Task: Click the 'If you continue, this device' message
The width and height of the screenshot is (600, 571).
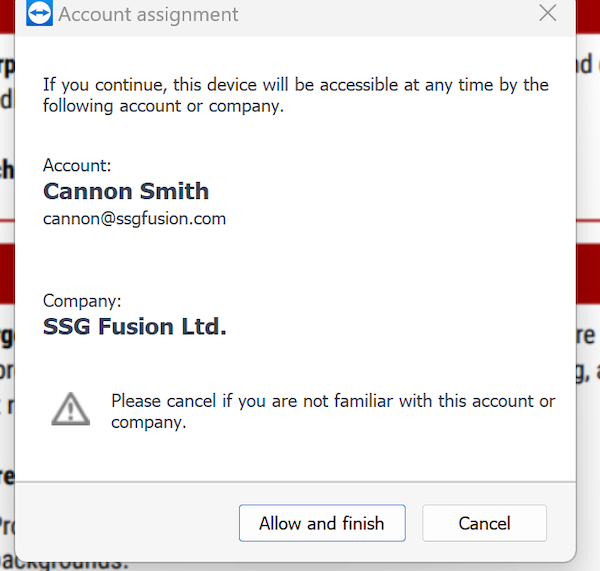Action: click(x=296, y=95)
